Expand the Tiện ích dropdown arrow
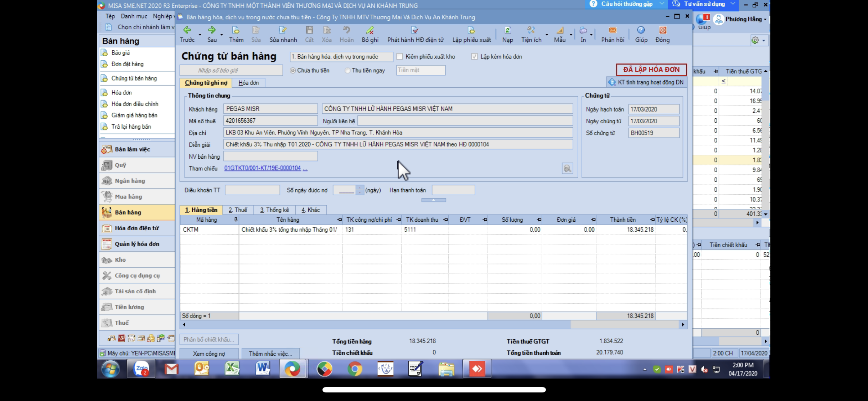 click(x=547, y=35)
